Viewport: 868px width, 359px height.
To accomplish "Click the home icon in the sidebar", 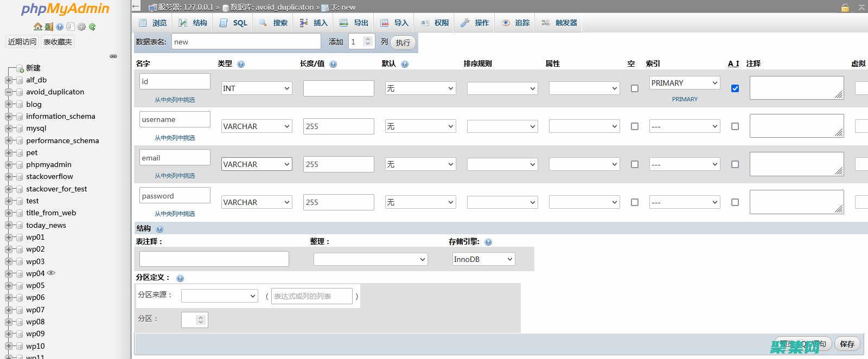I will pyautogui.click(x=37, y=27).
